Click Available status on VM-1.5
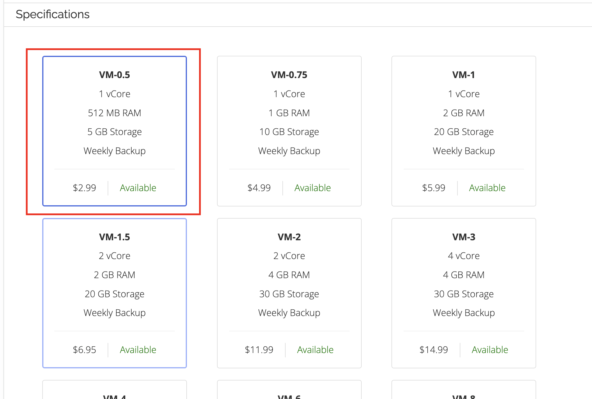This screenshot has width=592, height=399. (138, 350)
